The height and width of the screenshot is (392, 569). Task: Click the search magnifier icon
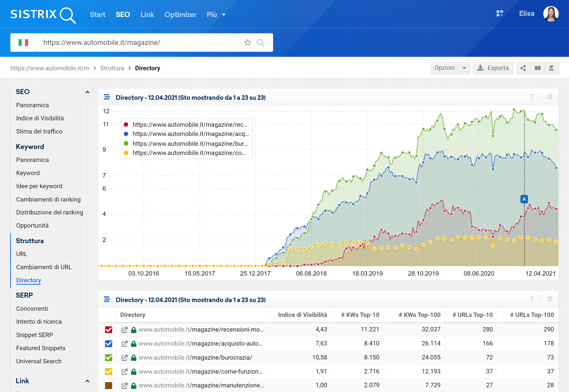(x=261, y=42)
